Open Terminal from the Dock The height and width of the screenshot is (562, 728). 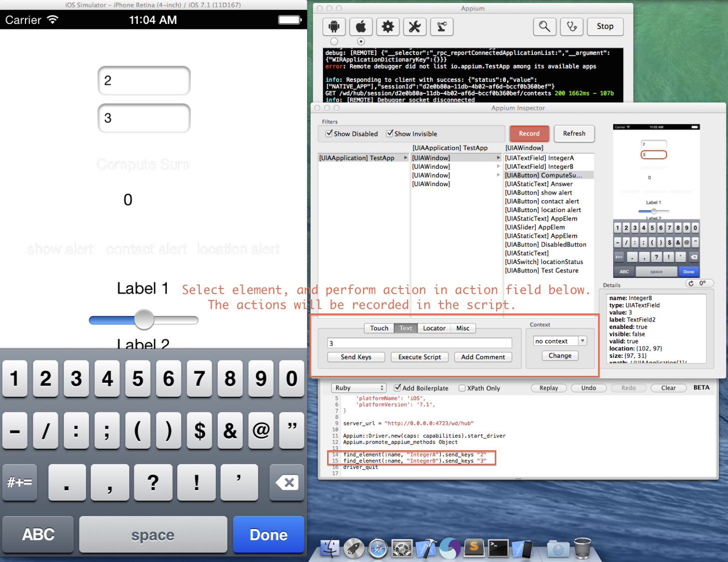498,548
